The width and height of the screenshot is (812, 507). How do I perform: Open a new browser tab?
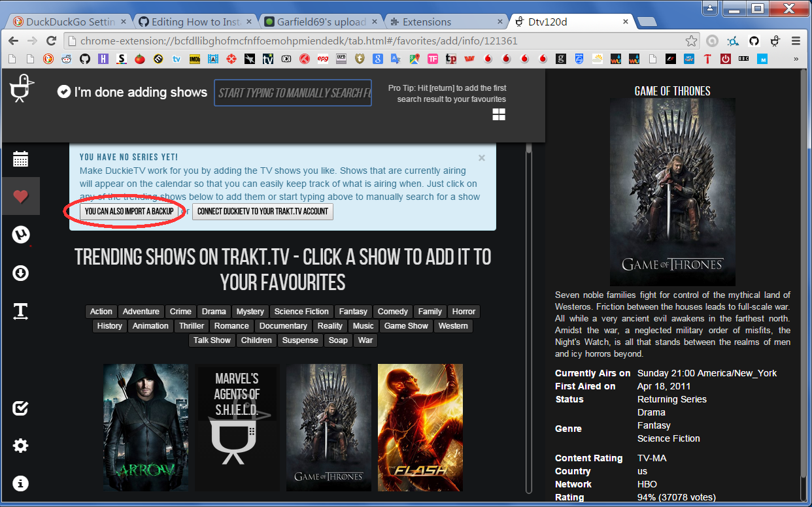[x=647, y=22]
